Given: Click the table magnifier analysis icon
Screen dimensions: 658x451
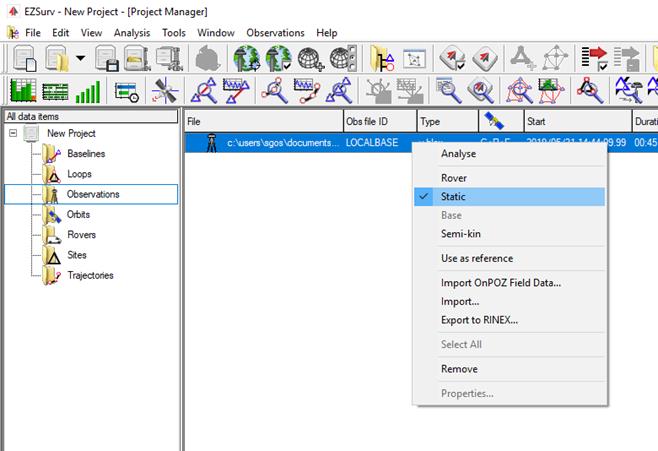Looking at the screenshot, I should tap(449, 90).
